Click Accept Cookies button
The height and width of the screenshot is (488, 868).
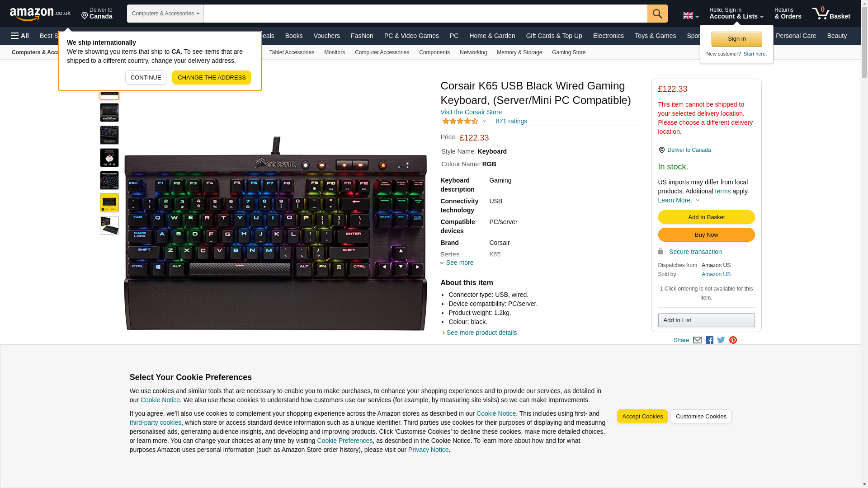pyautogui.click(x=642, y=417)
